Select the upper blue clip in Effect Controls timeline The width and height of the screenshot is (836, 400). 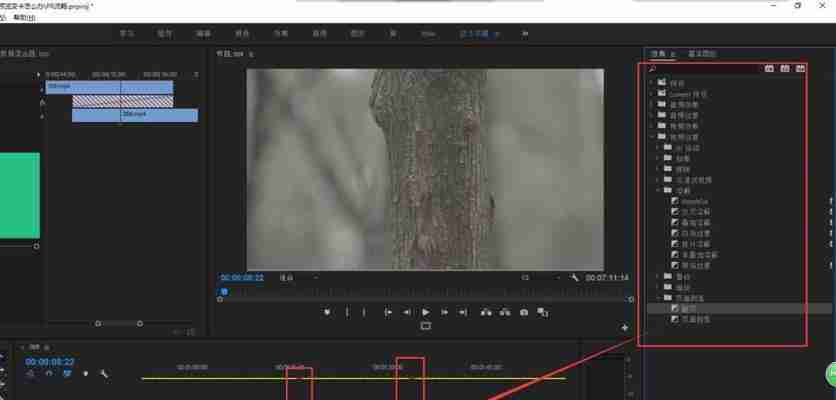tap(109, 87)
